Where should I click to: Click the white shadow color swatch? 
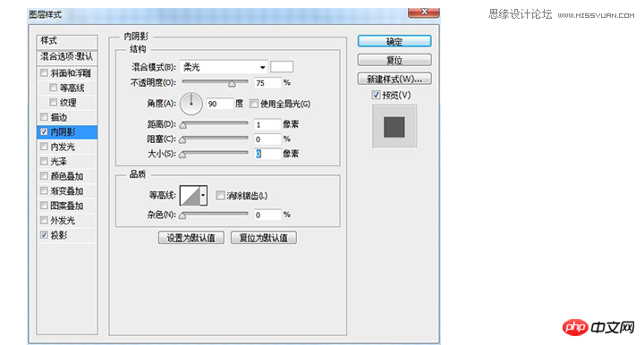pyautogui.click(x=282, y=66)
